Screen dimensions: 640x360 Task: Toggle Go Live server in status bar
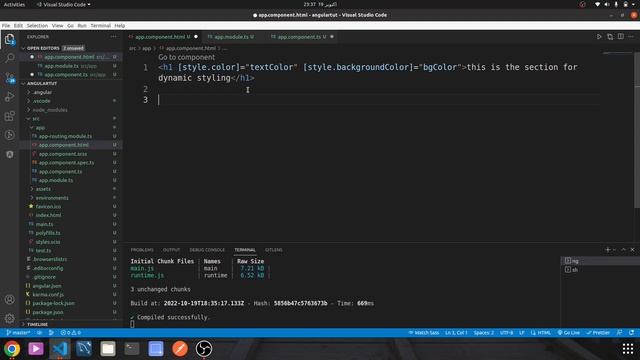click(x=569, y=333)
